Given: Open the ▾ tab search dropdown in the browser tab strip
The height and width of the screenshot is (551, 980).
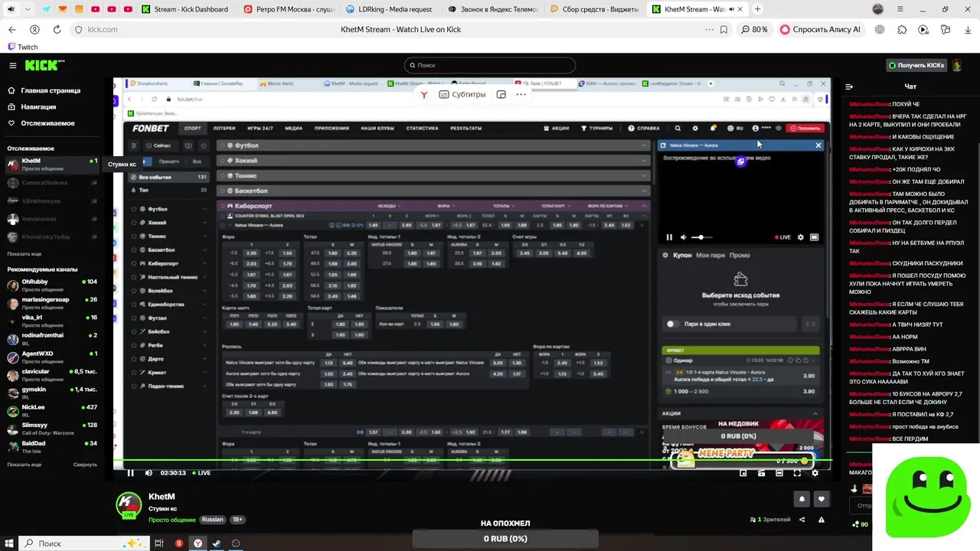Looking at the screenshot, I should pos(28,9).
